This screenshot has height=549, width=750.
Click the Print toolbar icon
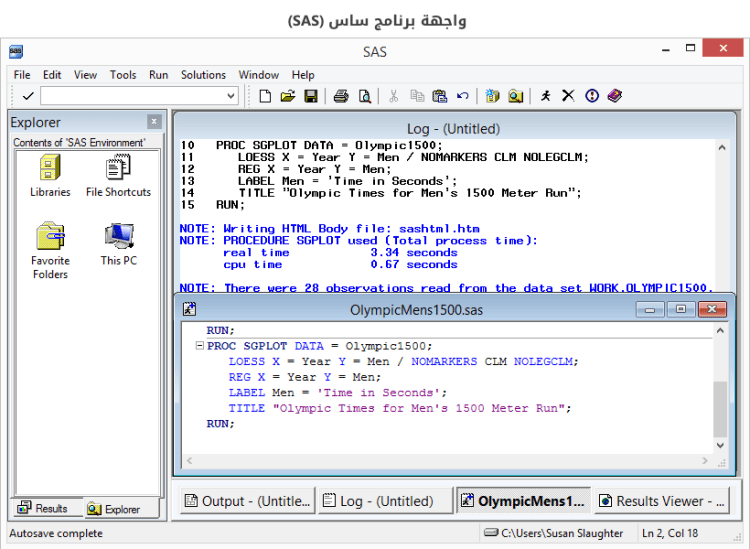(x=341, y=96)
